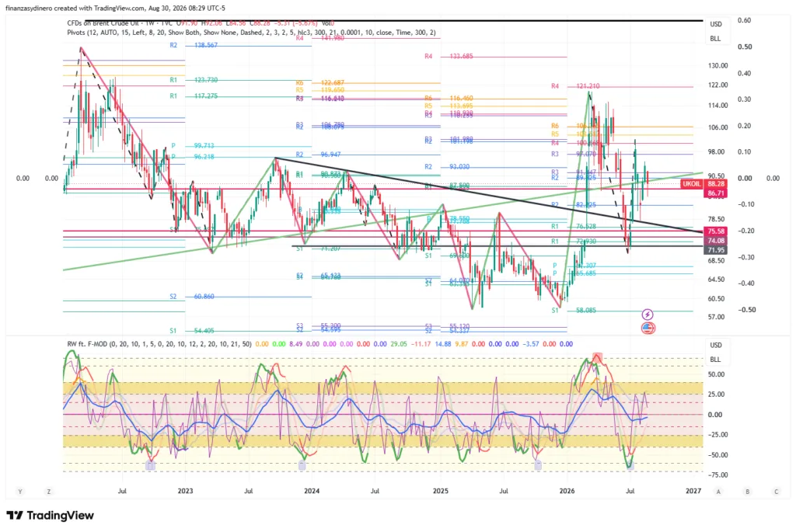Click the B circle below the price scale
Image resolution: width=796 pixels, height=532 pixels.
[747, 492]
